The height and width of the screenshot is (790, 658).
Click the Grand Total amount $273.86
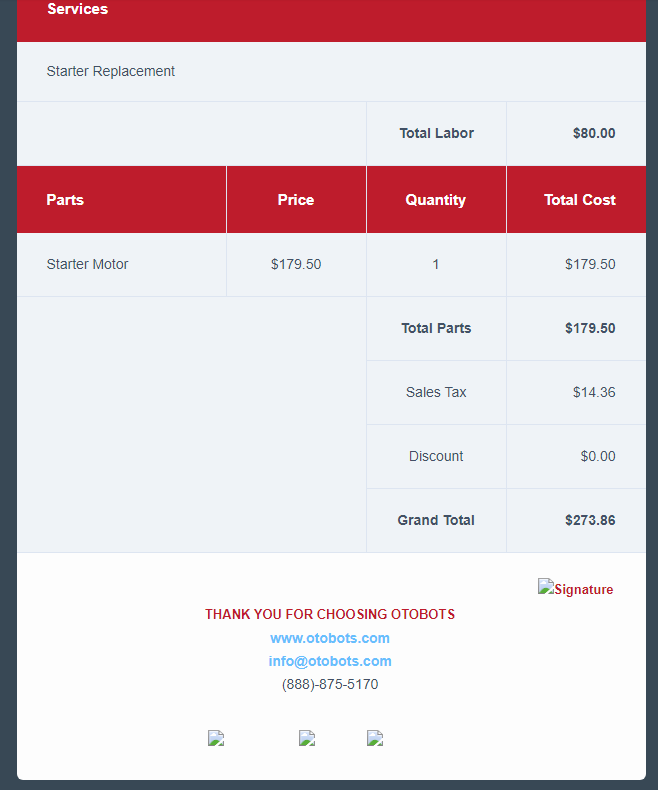coord(590,520)
